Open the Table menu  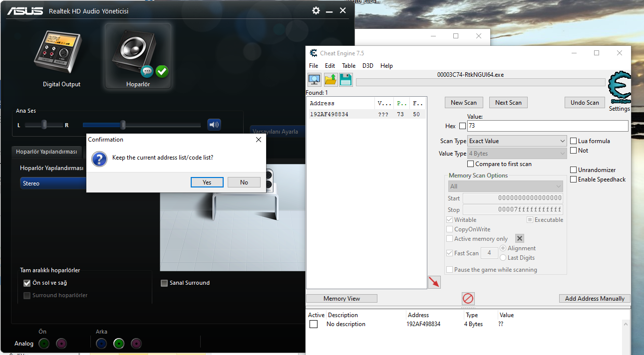coord(349,66)
